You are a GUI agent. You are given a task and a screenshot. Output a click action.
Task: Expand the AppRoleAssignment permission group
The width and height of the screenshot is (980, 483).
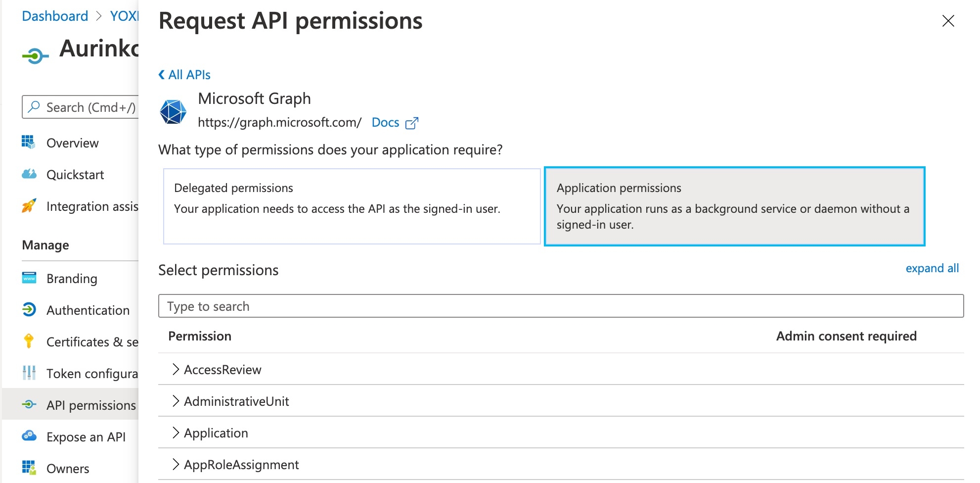(176, 464)
